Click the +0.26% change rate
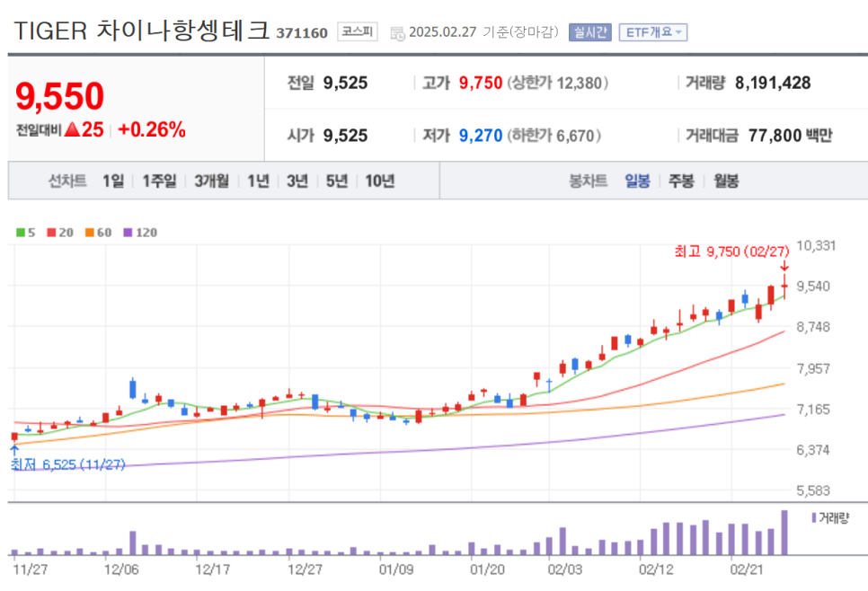The width and height of the screenshot is (868, 591). 152,129
